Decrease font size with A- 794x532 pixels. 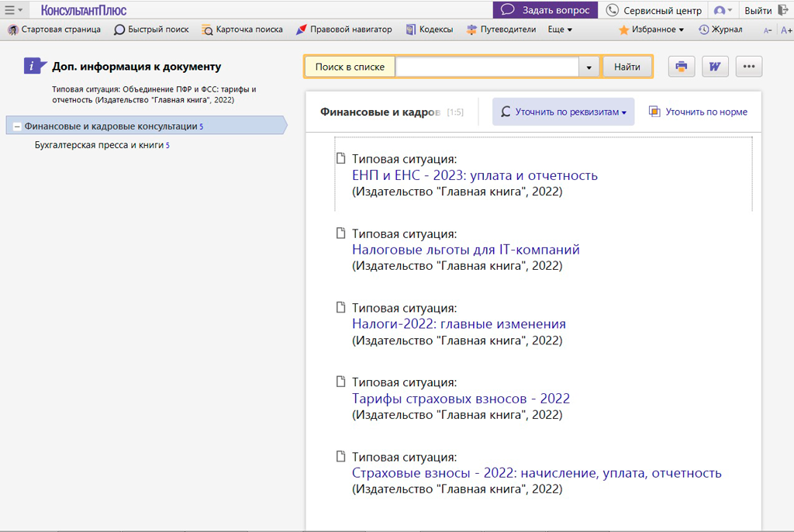click(x=768, y=30)
